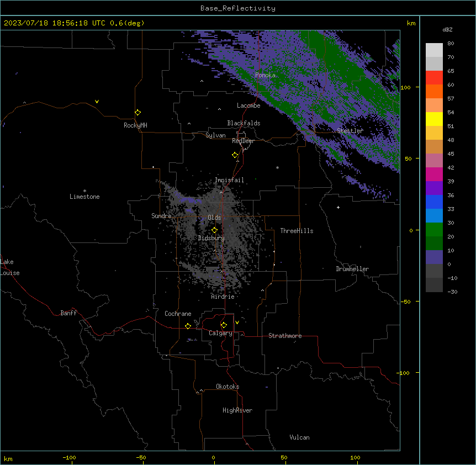Click the -100 tick on bottom axis
The image size is (476, 465).
coord(69,457)
